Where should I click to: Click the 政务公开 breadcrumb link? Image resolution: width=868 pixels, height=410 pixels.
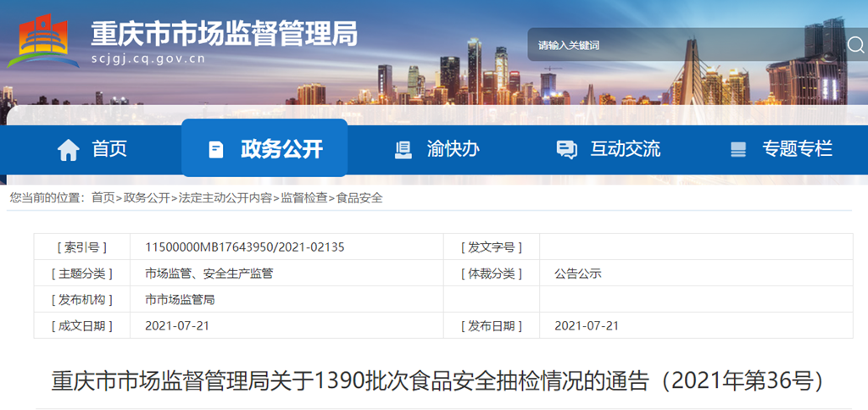[147, 197]
